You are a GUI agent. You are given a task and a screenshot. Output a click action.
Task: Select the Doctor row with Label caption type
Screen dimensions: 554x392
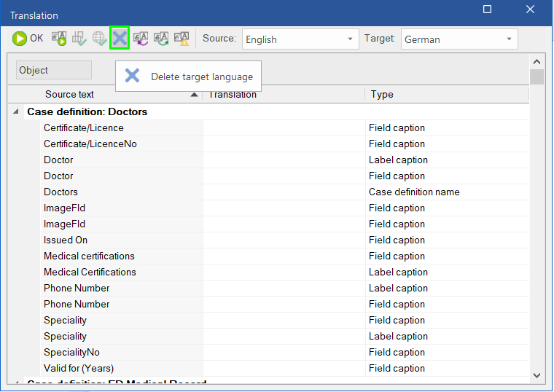(285, 160)
